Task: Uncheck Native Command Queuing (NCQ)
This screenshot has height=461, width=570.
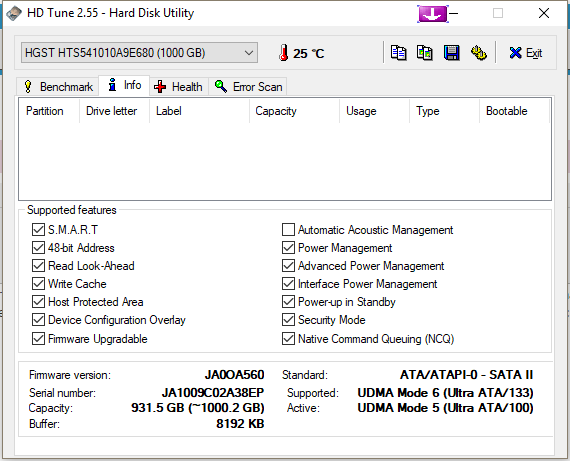Action: 288,338
